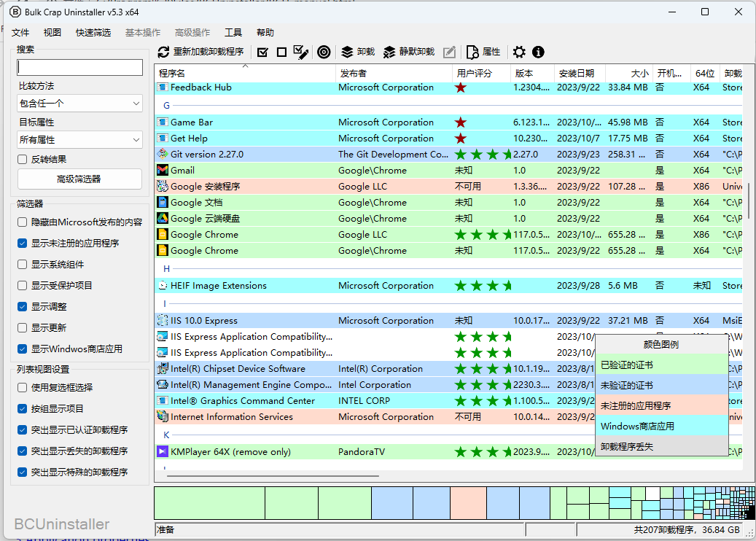
Task: Click the select all checked-box toolbar icon
Action: 262,52
